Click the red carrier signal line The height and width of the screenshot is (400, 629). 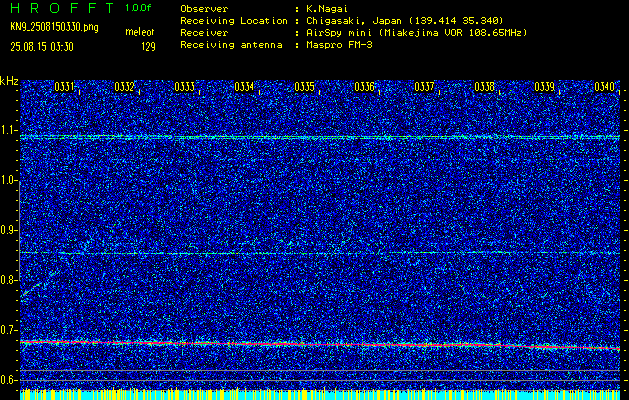320,345
